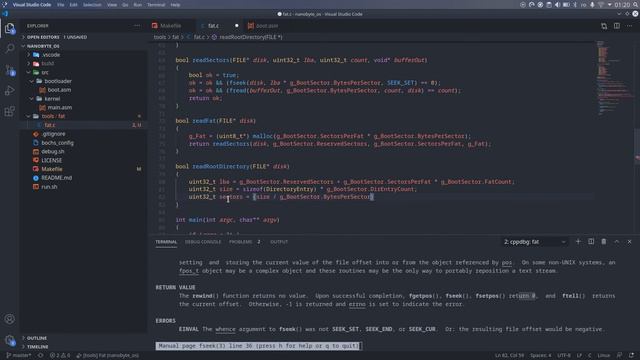
Task: Open editor more actions ellipsis
Action: click(629, 26)
